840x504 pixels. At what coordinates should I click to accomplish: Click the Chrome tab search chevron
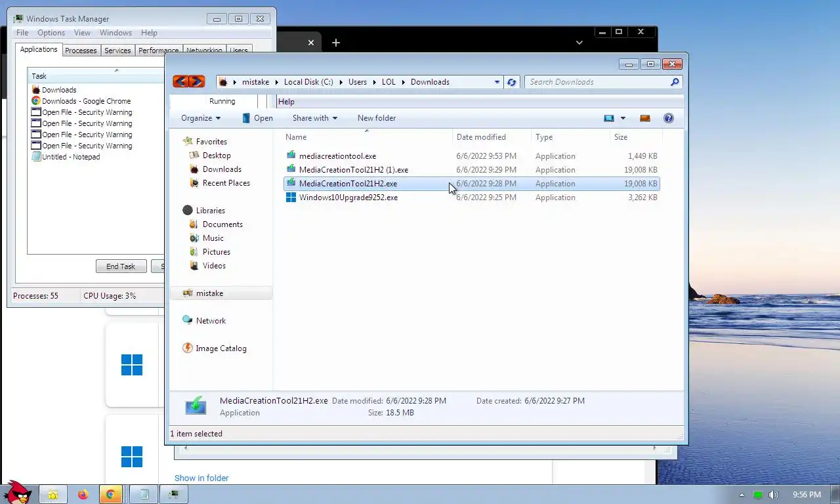[579, 43]
